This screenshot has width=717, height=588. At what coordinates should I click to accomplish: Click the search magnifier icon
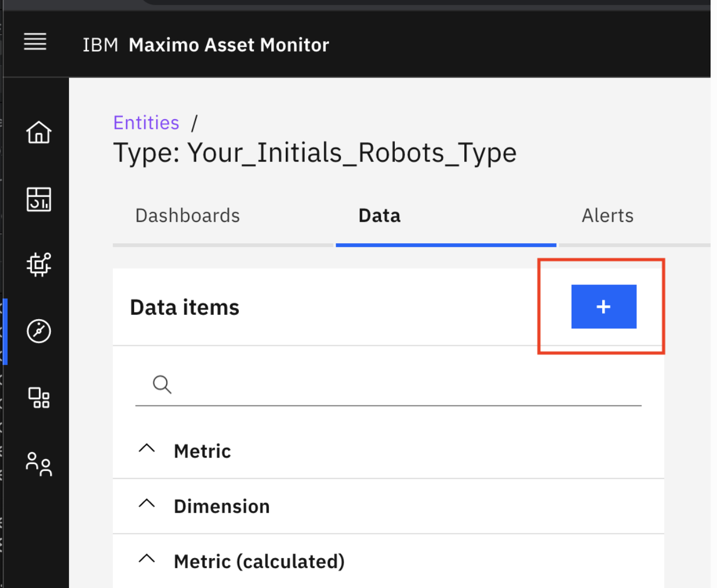[162, 384]
